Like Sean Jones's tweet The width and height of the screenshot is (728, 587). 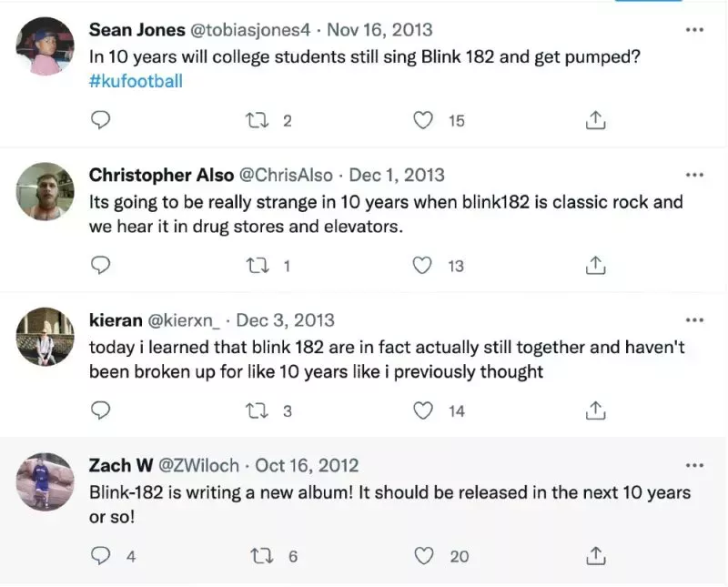423,120
